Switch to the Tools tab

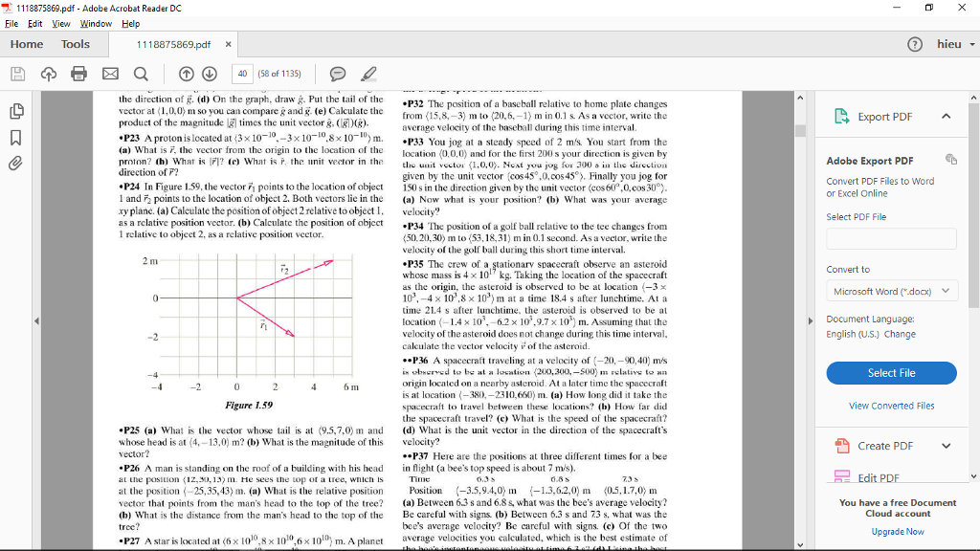(75, 44)
